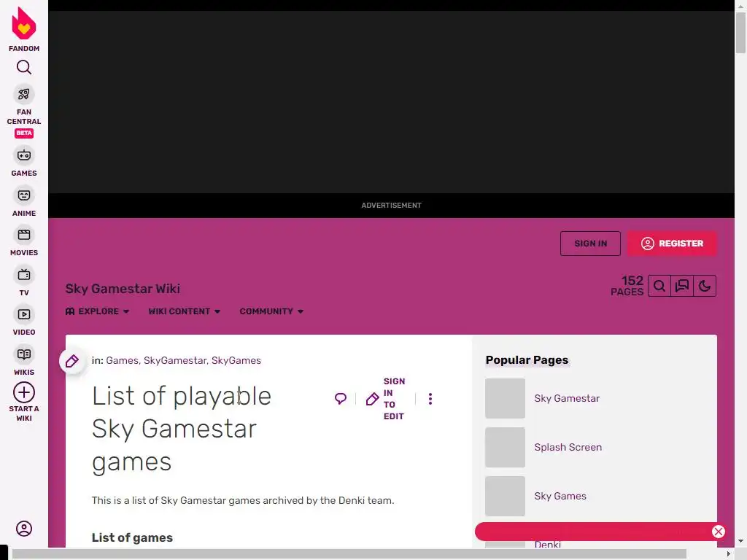Click the pencil icon next to Sign in to edit
The width and height of the screenshot is (747, 560).
[x=372, y=399]
